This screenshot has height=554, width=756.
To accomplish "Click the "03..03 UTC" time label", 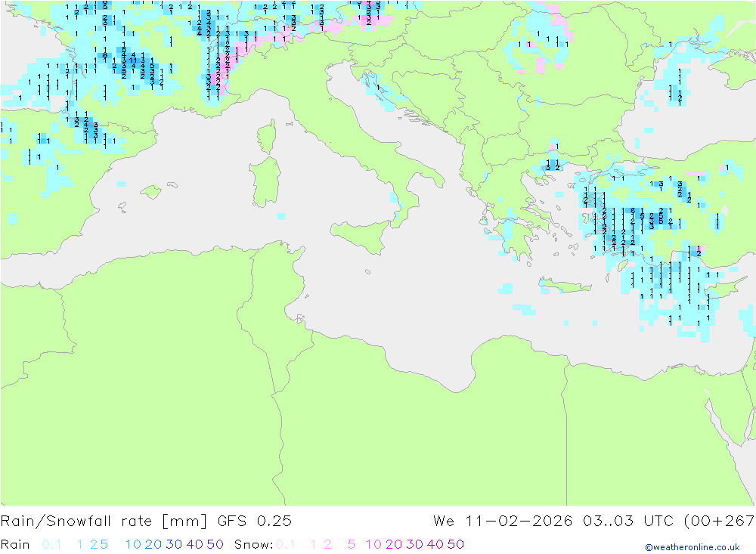I will coord(629,522).
